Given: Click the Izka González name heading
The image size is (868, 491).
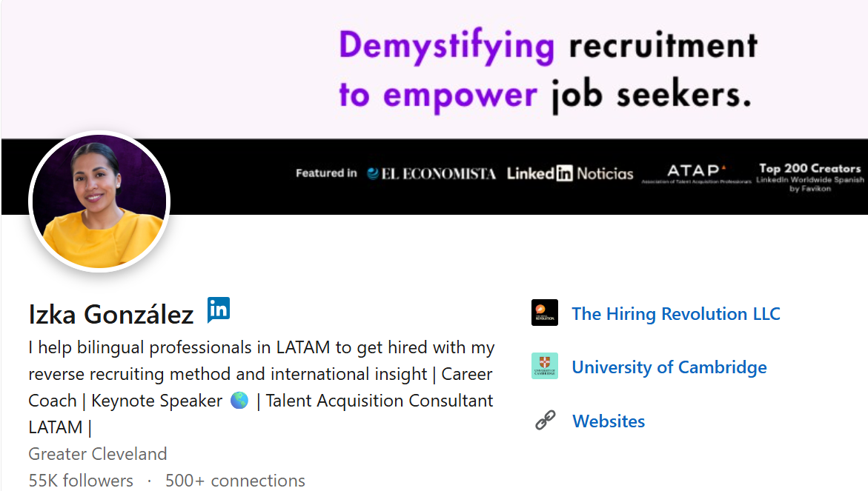Looking at the screenshot, I should click(111, 314).
